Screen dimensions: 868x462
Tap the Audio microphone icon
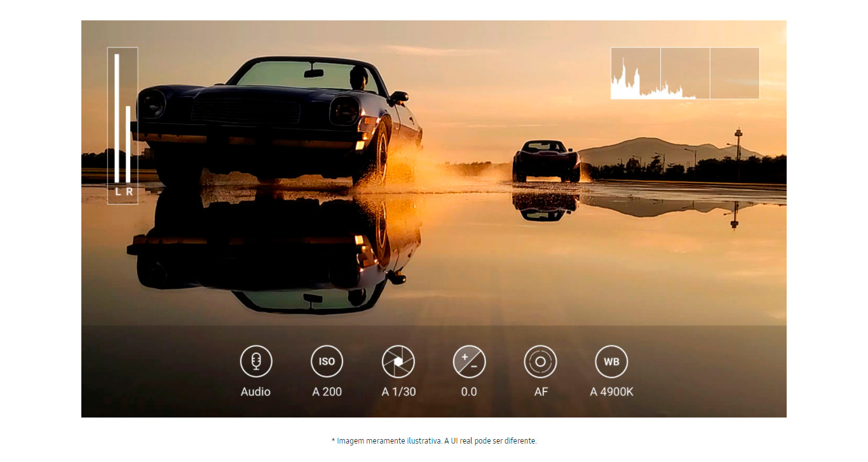click(255, 362)
